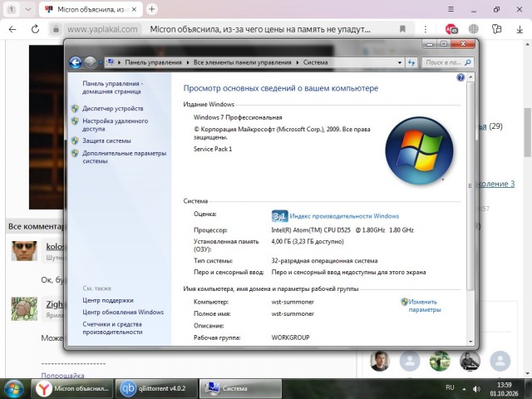The width and height of the screenshot is (532, 399).
Task: Click the Windows logo image in System window
Action: click(x=419, y=150)
